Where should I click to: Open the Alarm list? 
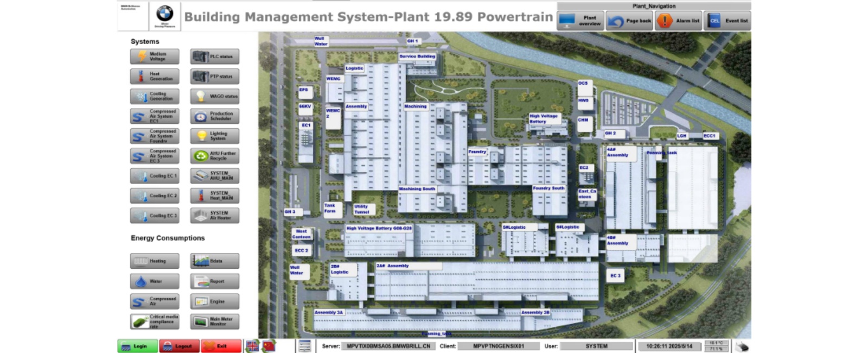tap(679, 21)
